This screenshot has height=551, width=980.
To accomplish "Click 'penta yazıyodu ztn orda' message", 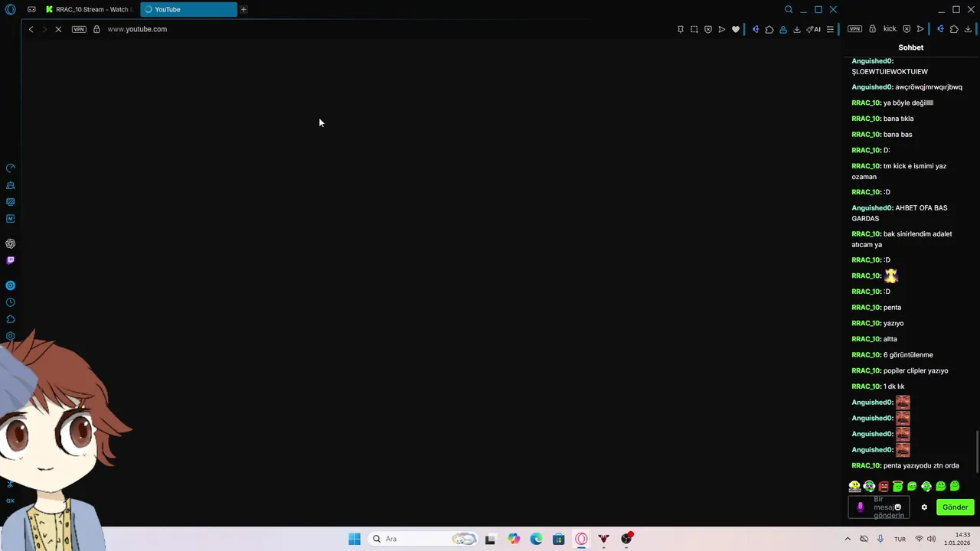I will point(921,465).
